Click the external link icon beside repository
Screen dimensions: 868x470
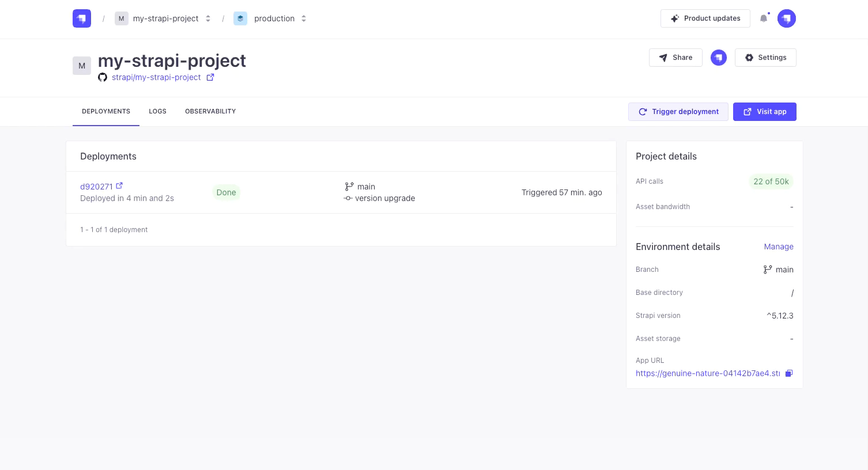tap(210, 77)
